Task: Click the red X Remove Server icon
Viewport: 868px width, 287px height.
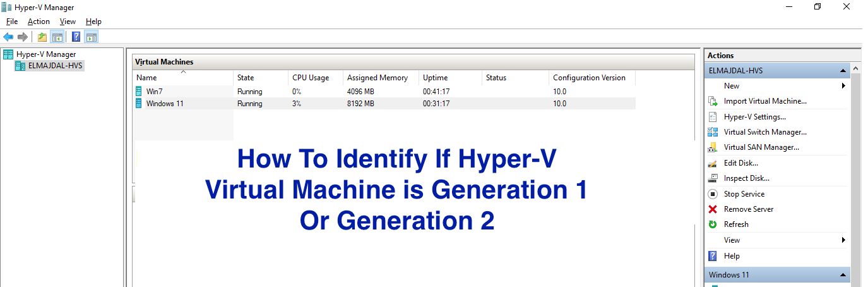Action: [x=713, y=209]
